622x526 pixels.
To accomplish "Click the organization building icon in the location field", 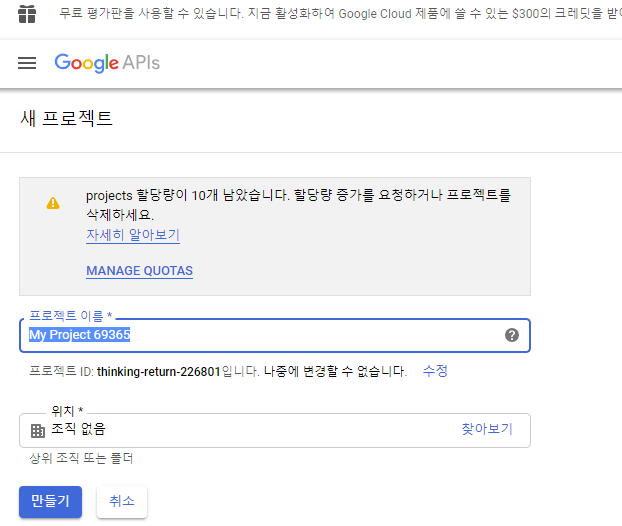I will pos(38,430).
